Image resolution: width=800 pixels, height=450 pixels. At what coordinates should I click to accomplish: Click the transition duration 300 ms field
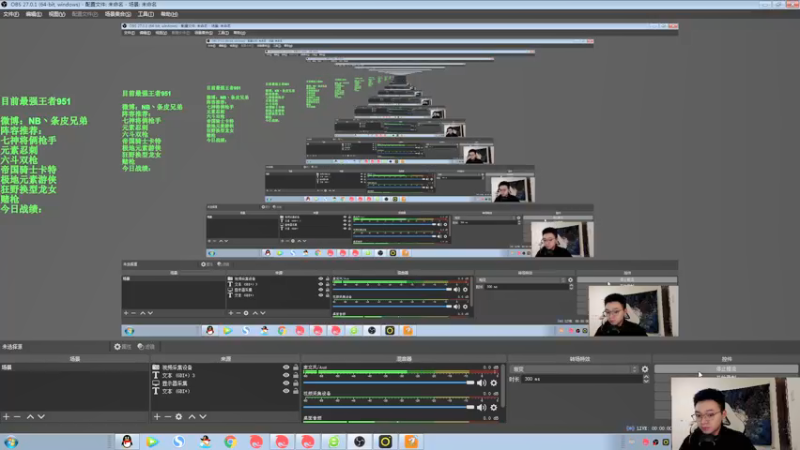pyautogui.click(x=582, y=379)
